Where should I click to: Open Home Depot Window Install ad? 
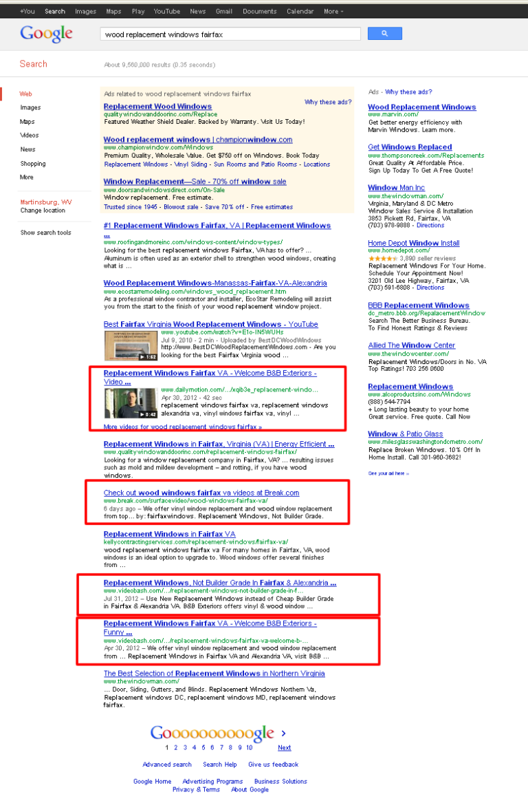pyautogui.click(x=414, y=243)
